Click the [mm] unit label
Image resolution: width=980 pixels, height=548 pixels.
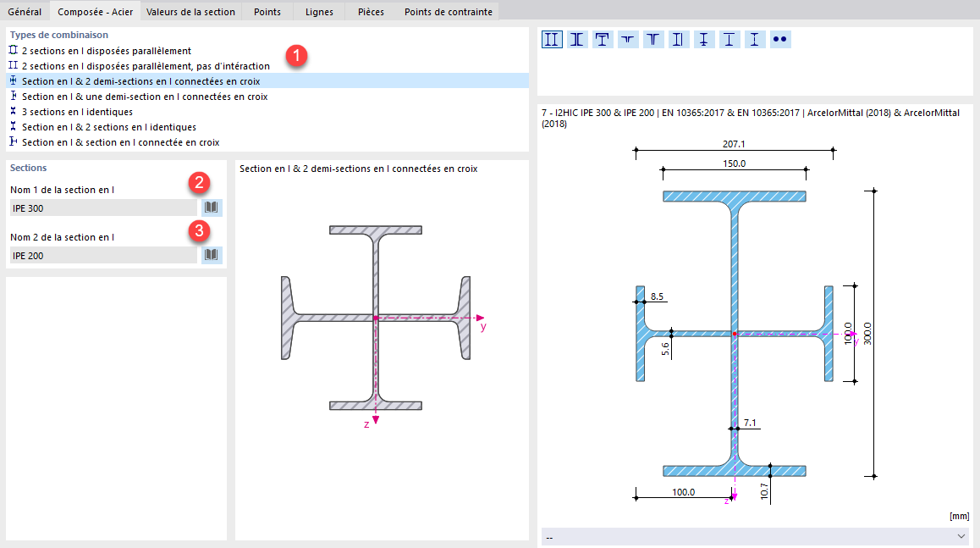(960, 516)
